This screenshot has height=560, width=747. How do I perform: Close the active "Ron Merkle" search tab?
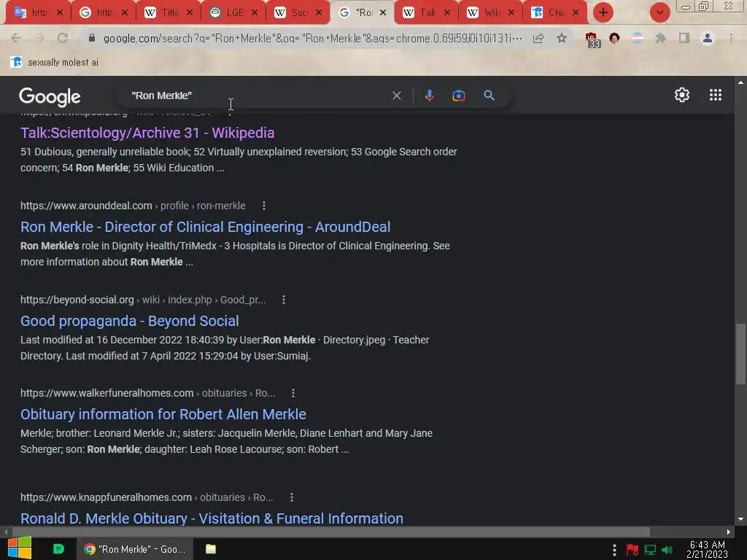[382, 13]
